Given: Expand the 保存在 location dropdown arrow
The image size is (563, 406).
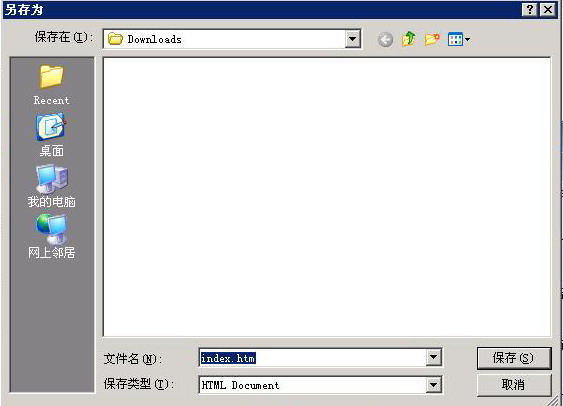Looking at the screenshot, I should pyautogui.click(x=353, y=39).
